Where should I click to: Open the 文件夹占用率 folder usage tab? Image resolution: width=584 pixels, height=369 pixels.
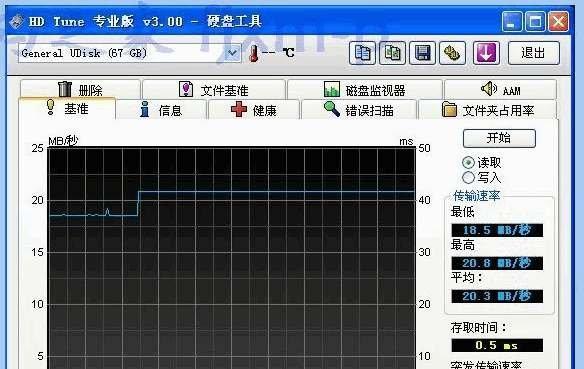pyautogui.click(x=488, y=110)
